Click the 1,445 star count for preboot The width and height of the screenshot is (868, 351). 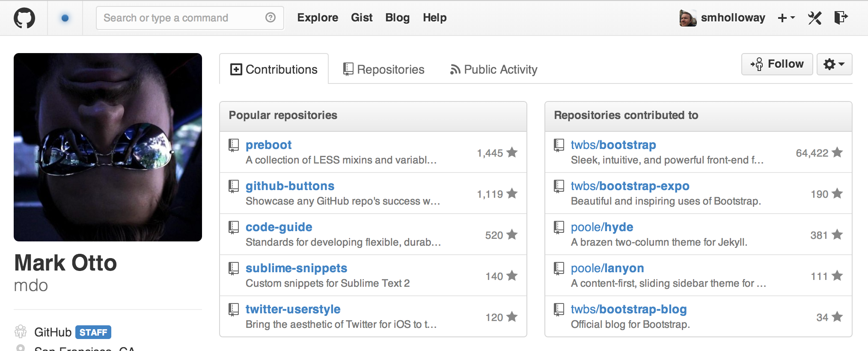[497, 153]
